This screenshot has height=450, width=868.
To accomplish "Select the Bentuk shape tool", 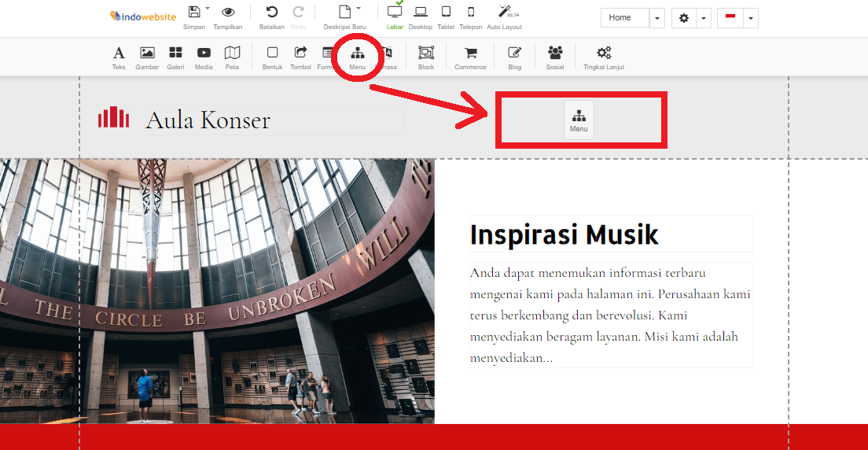I will click(x=272, y=57).
